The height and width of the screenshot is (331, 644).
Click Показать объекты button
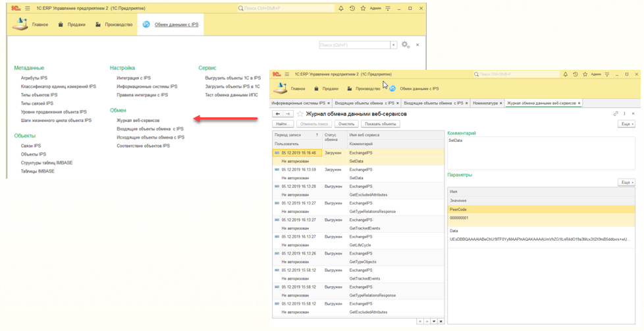click(x=380, y=124)
